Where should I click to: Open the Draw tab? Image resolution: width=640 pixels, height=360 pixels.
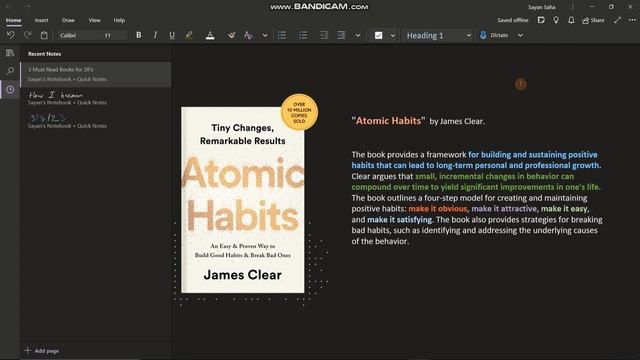pos(68,20)
